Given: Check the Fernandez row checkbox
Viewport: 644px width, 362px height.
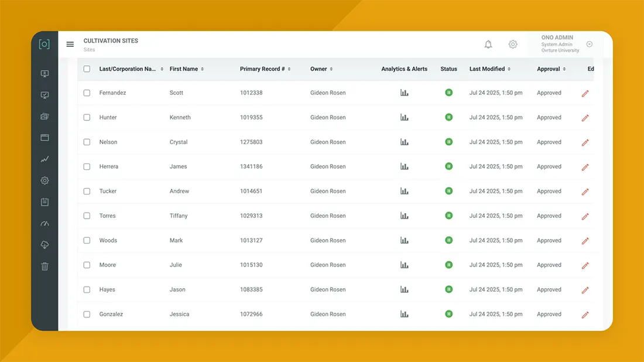Looking at the screenshot, I should (87, 93).
